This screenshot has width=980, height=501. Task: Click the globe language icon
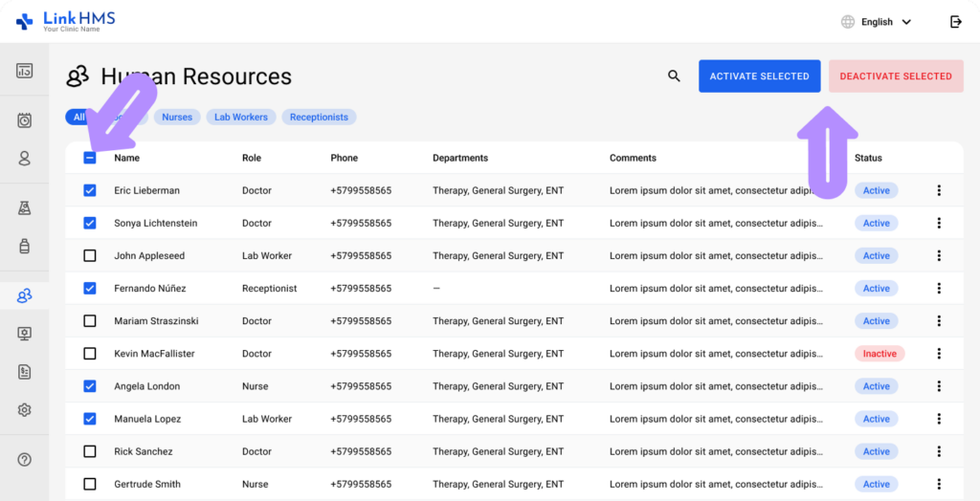[x=848, y=22]
